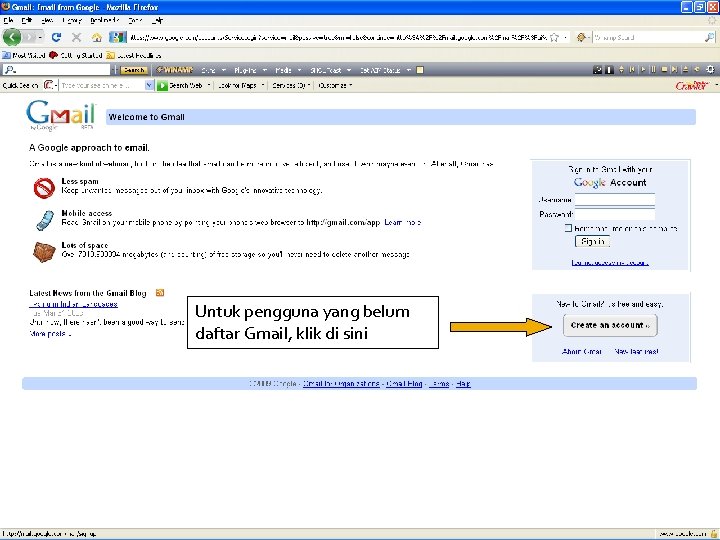
Task: Reload the page with the refresh icon
Action: (56, 37)
